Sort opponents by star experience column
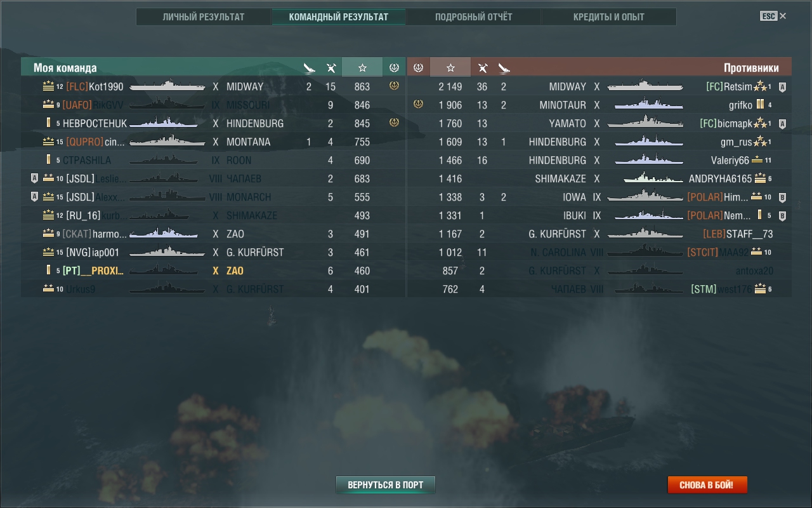 (x=450, y=67)
